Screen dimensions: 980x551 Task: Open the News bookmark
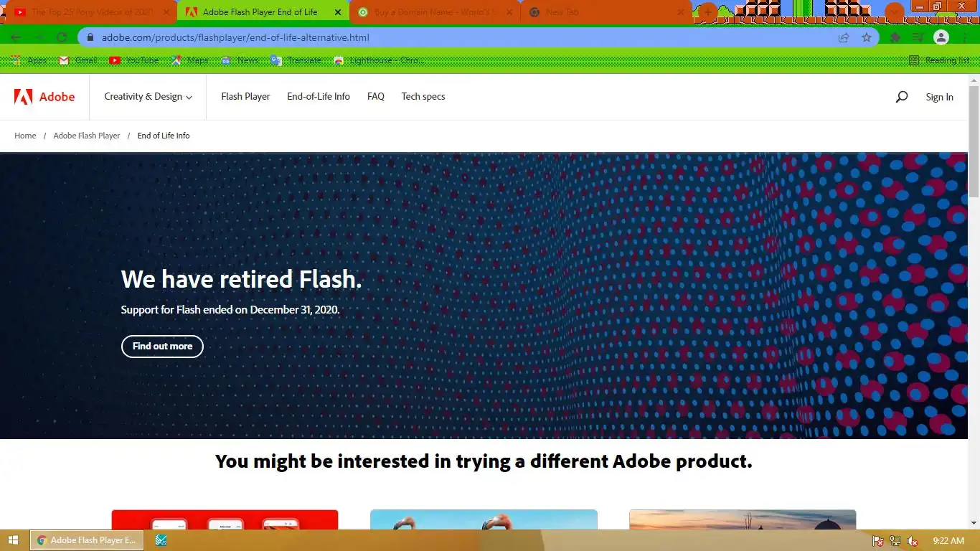coord(240,60)
